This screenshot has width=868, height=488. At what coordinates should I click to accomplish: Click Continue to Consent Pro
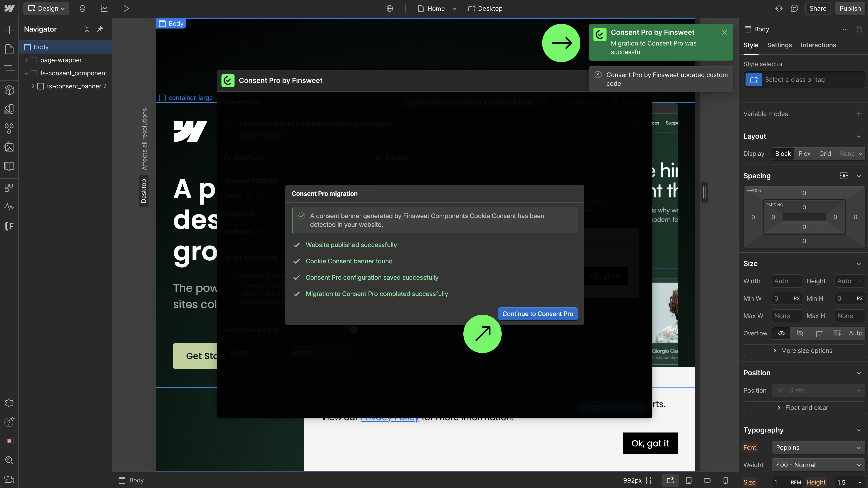[x=538, y=314]
